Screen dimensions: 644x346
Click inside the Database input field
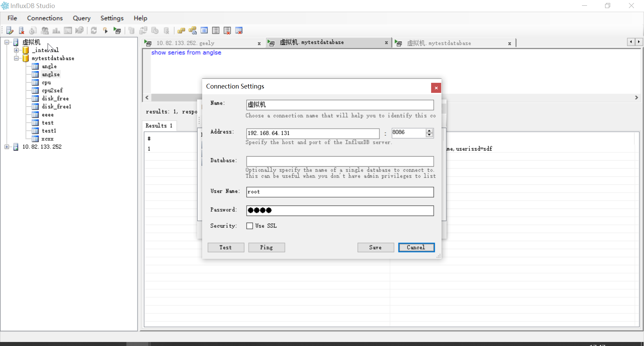(x=340, y=161)
